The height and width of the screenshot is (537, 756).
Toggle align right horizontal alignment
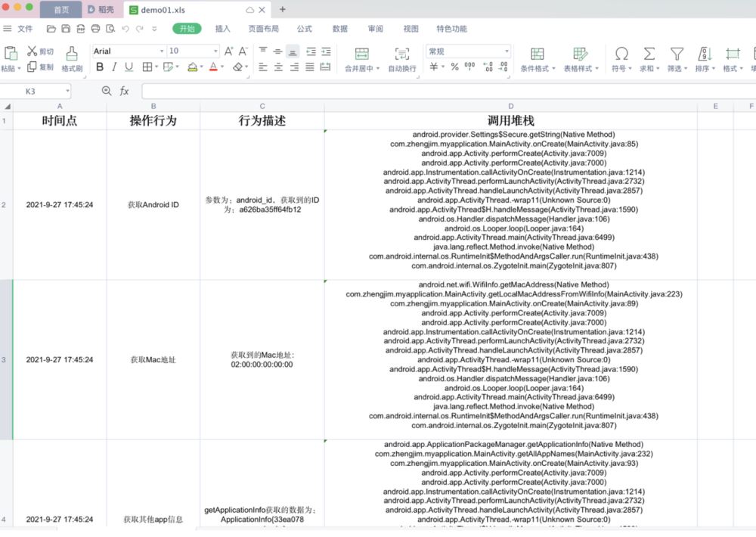coord(294,67)
